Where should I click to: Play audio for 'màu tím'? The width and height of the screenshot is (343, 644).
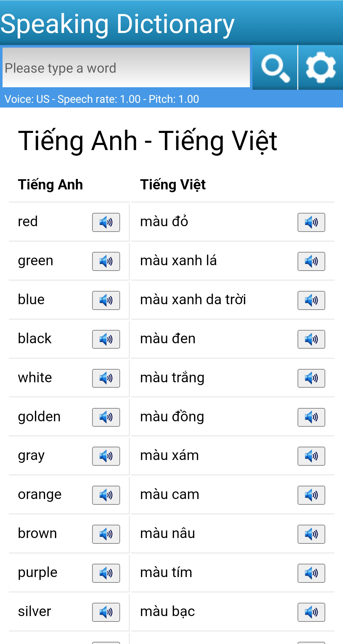pos(311,573)
